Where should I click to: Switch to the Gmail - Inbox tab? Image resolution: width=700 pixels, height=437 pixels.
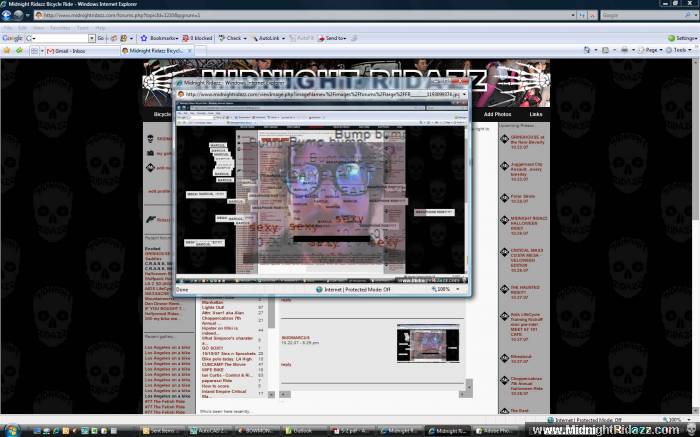pyautogui.click(x=83, y=51)
